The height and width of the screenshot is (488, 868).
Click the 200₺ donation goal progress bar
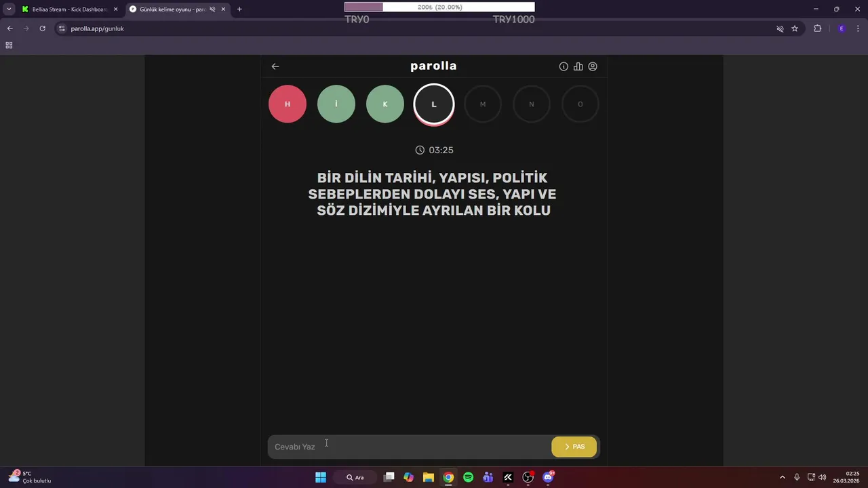[x=439, y=7]
